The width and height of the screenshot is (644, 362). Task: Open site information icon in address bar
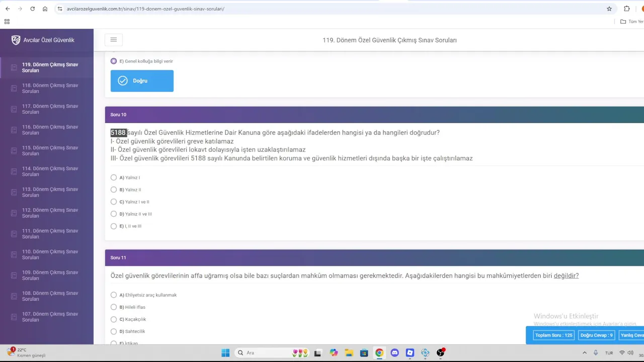coord(60,9)
